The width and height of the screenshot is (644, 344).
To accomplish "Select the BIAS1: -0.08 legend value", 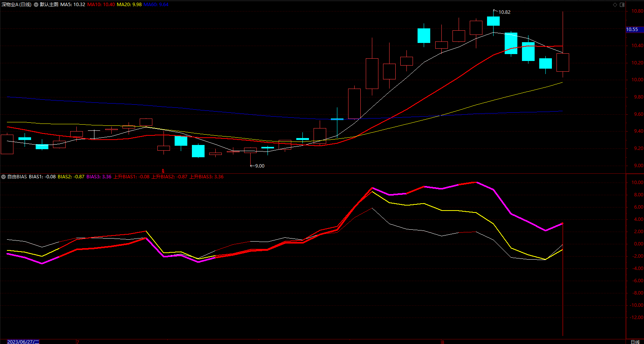I will pos(42,177).
